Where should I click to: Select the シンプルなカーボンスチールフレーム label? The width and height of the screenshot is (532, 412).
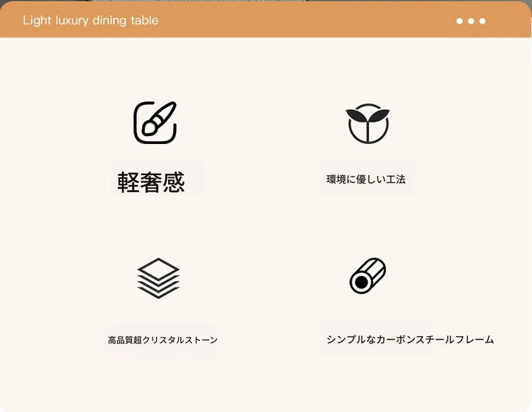pos(410,340)
